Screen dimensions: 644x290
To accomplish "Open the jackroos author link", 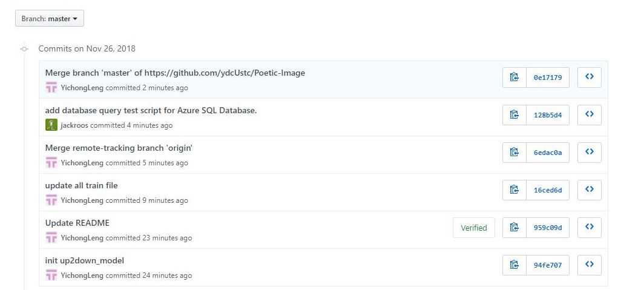I will [74, 125].
